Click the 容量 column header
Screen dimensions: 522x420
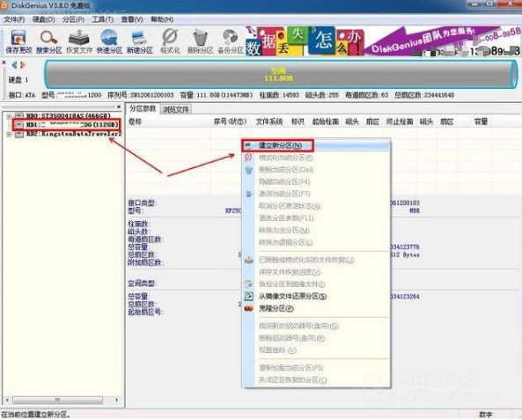pos(481,122)
